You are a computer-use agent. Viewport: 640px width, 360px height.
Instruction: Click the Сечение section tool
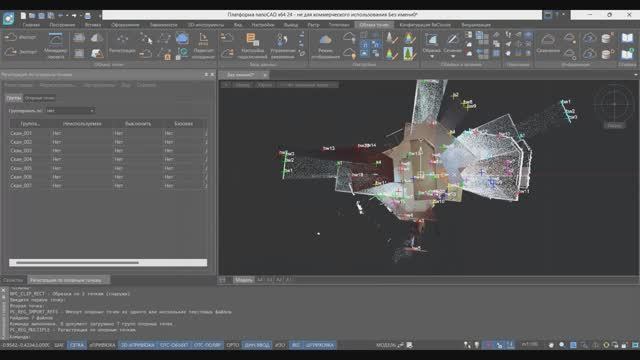tap(452, 43)
